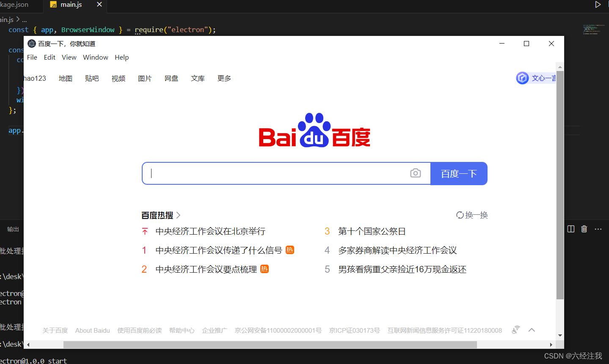This screenshot has width=609, height=364.
Task: Expand 百度热搜 with its chevron
Action: click(178, 215)
